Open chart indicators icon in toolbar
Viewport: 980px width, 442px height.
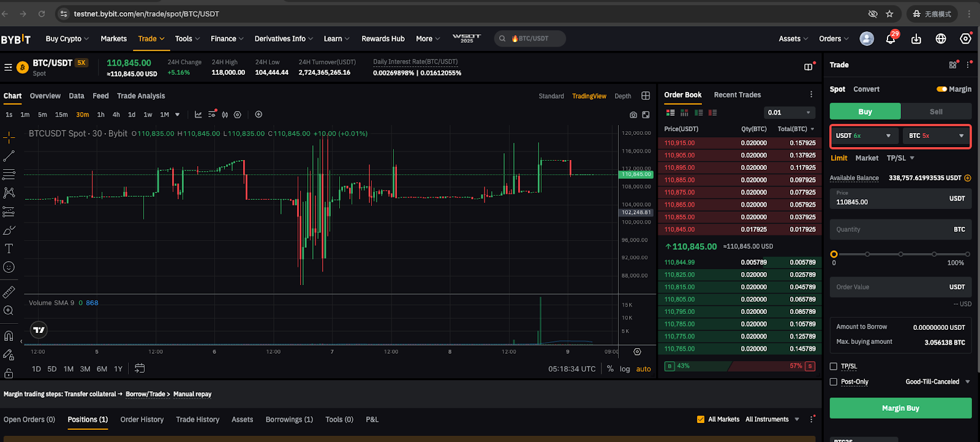tap(198, 115)
